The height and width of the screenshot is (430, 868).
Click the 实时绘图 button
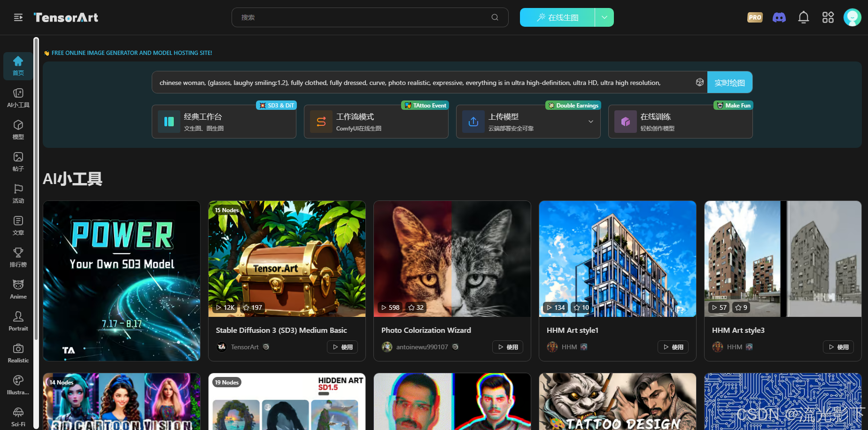click(730, 83)
